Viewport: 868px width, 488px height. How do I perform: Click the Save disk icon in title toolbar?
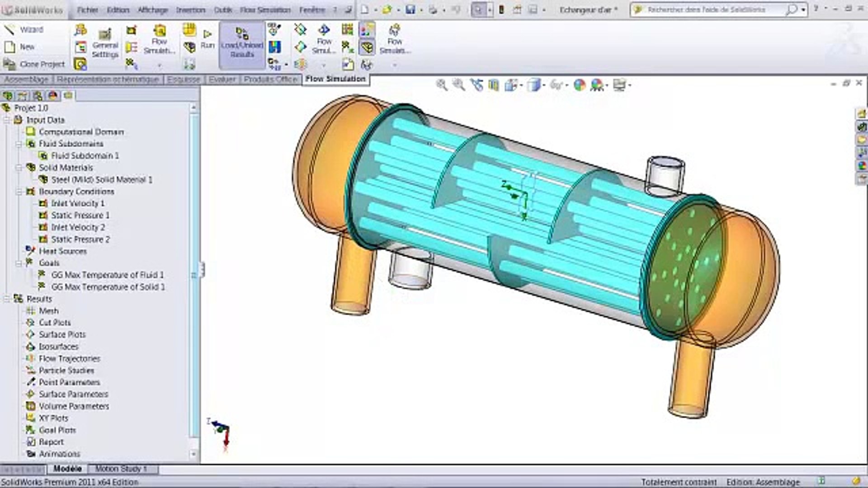410,9
